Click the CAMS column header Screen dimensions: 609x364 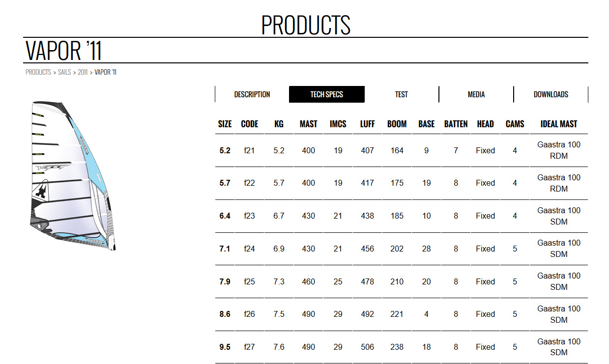pos(515,124)
